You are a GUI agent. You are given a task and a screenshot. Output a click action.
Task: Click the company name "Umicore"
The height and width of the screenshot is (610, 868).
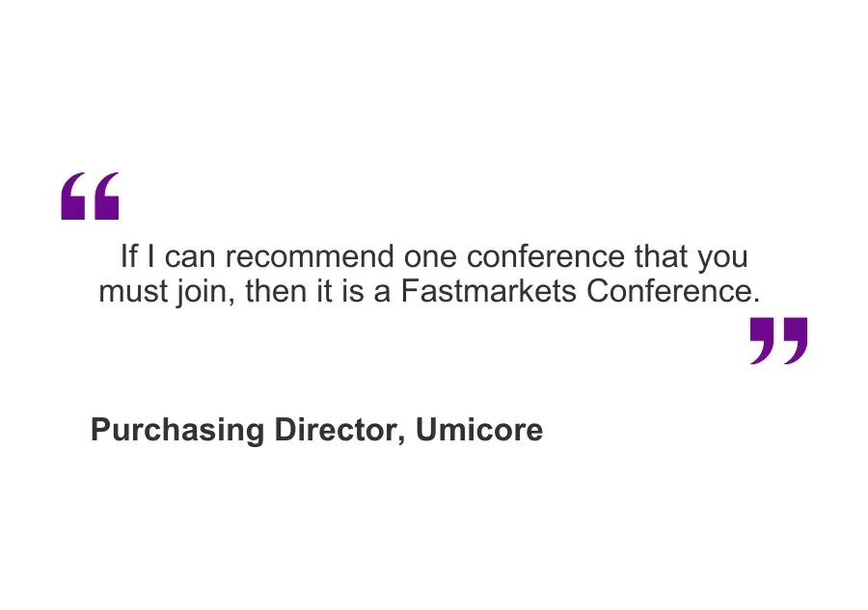(479, 430)
